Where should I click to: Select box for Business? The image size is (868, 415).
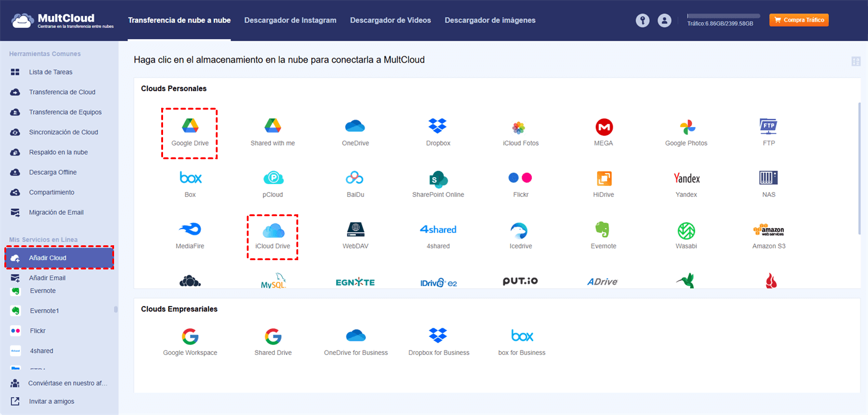tap(522, 336)
